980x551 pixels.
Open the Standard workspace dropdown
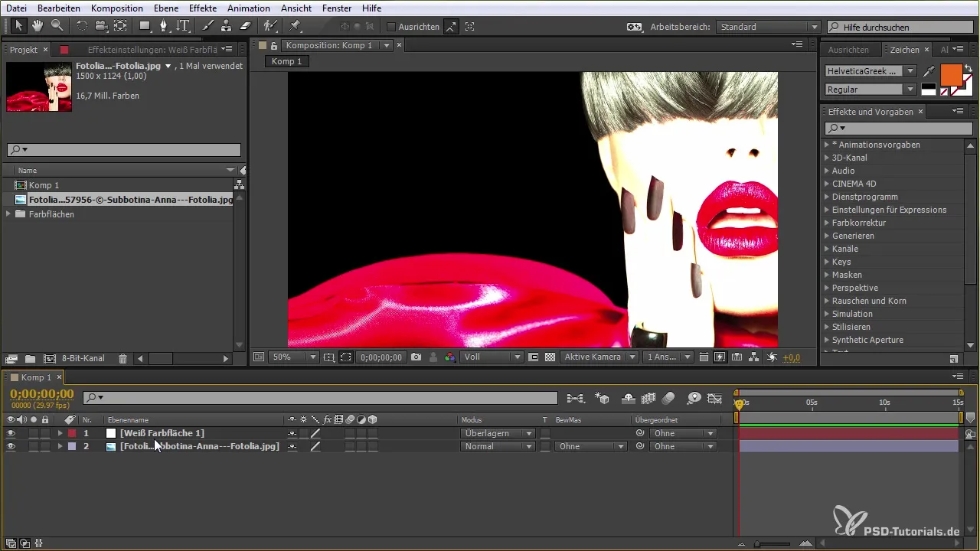(x=768, y=27)
